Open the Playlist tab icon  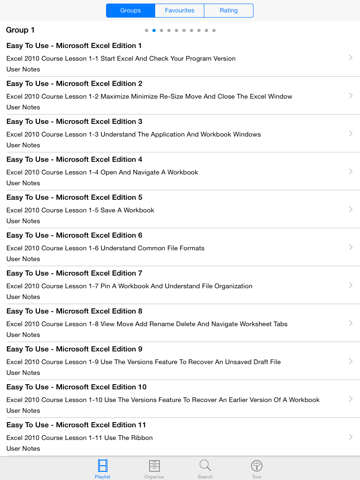click(102, 466)
